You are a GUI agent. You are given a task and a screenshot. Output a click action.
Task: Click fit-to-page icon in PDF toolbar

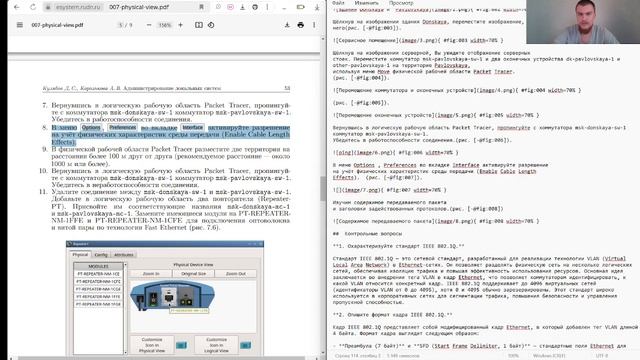(199, 25)
